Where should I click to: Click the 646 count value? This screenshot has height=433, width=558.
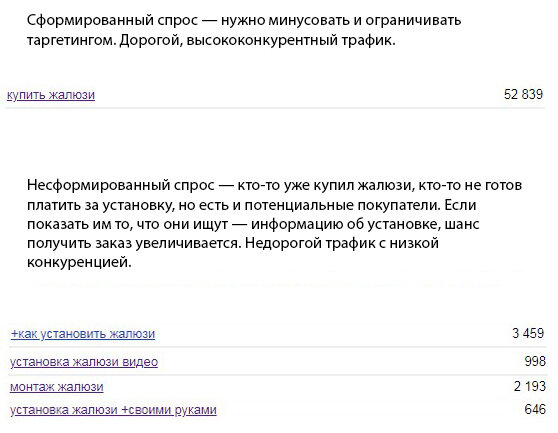pyautogui.click(x=535, y=409)
